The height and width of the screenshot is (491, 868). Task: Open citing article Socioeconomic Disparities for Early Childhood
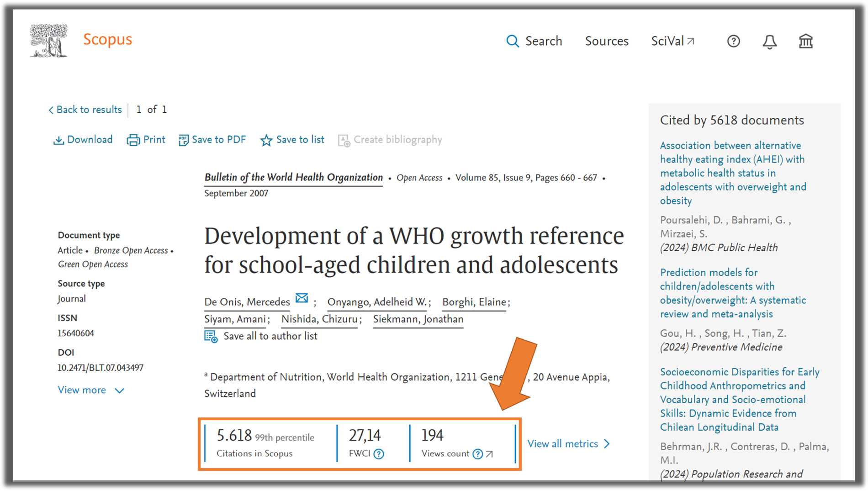740,400
